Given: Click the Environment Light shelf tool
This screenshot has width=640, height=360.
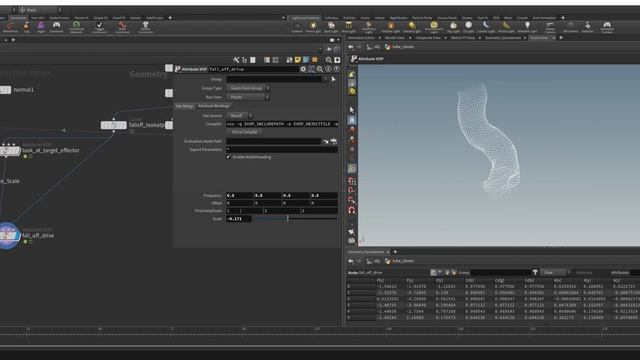Looking at the screenshot, I should pos(433,27).
